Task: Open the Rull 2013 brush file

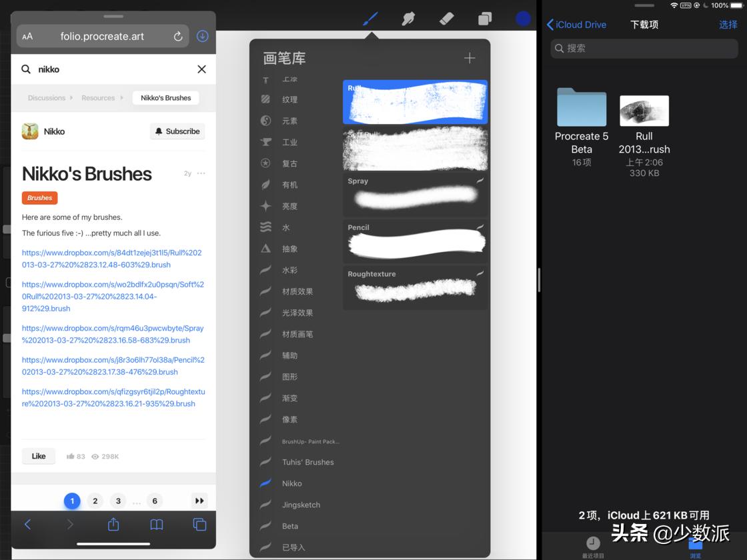Action: pyautogui.click(x=644, y=136)
